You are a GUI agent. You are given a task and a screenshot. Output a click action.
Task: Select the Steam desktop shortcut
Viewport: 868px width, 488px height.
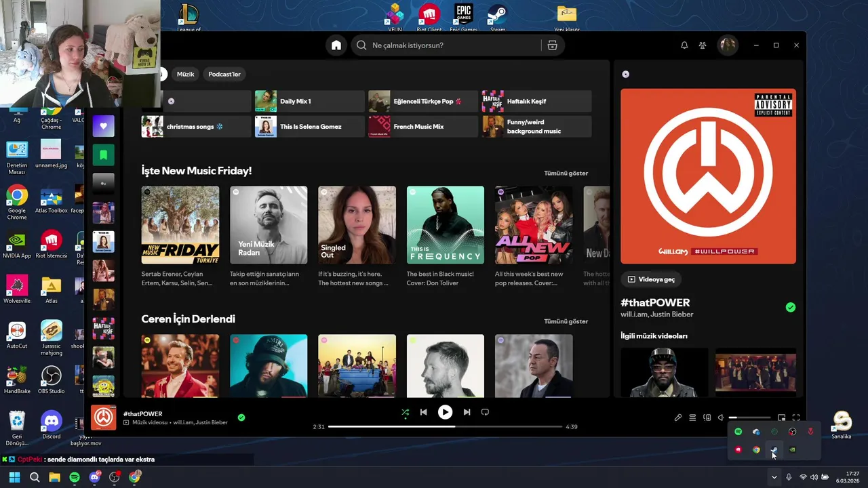coord(498,18)
